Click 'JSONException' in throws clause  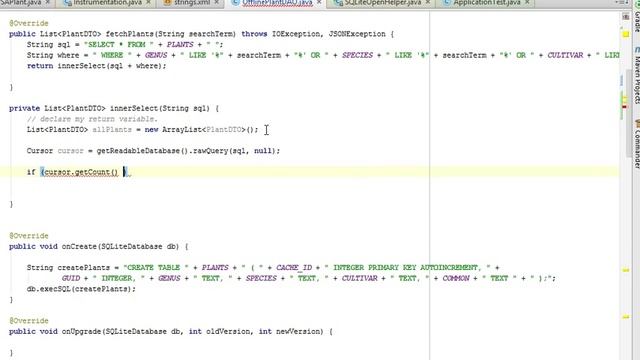pos(357,34)
